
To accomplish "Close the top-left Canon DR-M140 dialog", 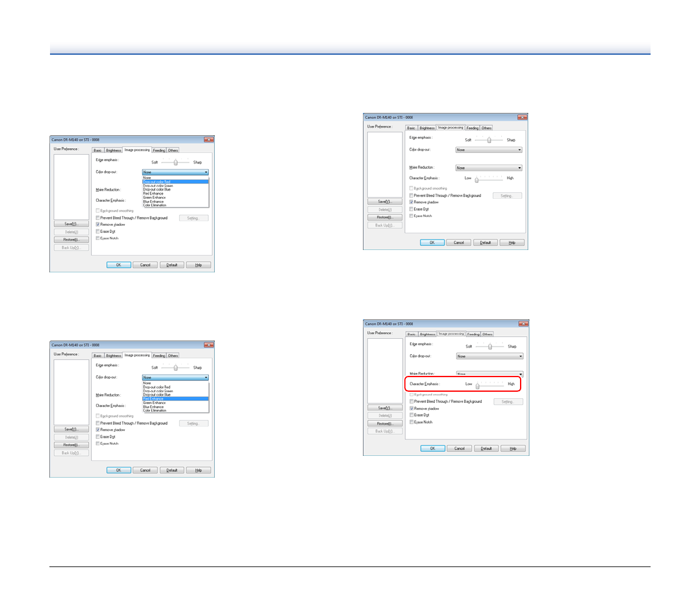I will (208, 139).
